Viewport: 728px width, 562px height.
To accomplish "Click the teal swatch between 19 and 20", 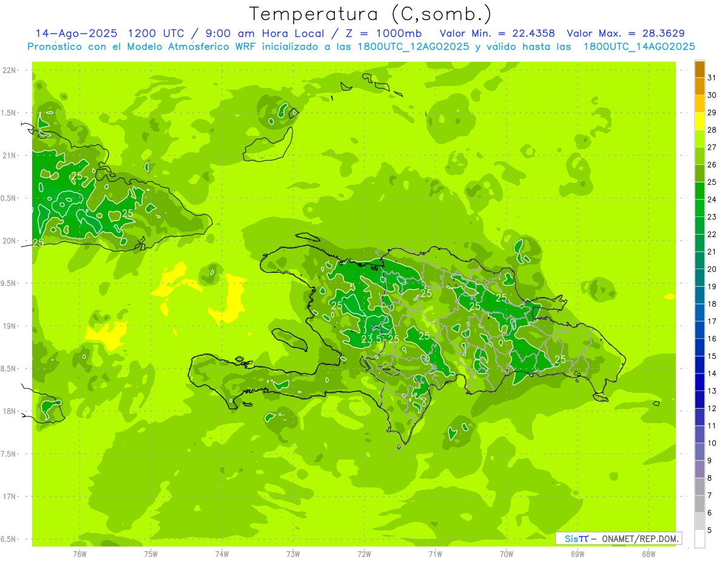I will pyautogui.click(x=699, y=278).
